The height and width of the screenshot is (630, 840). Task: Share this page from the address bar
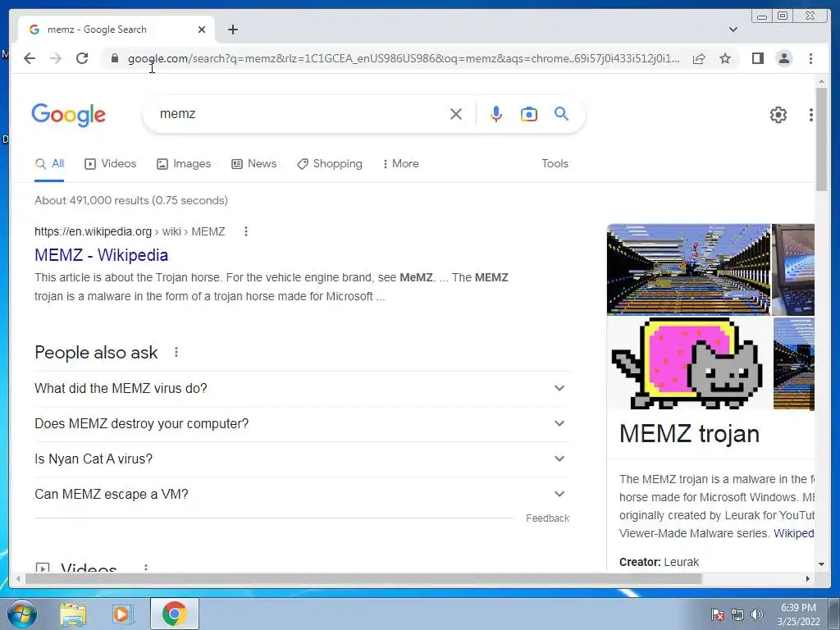699,58
